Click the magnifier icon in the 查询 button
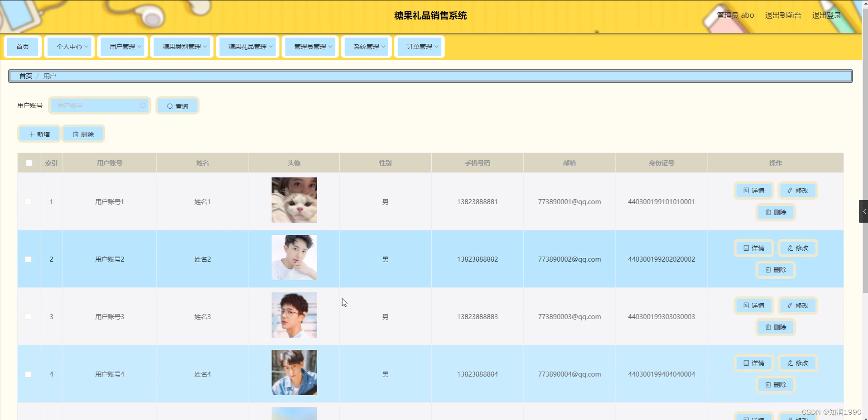The image size is (868, 420). pyautogui.click(x=169, y=105)
